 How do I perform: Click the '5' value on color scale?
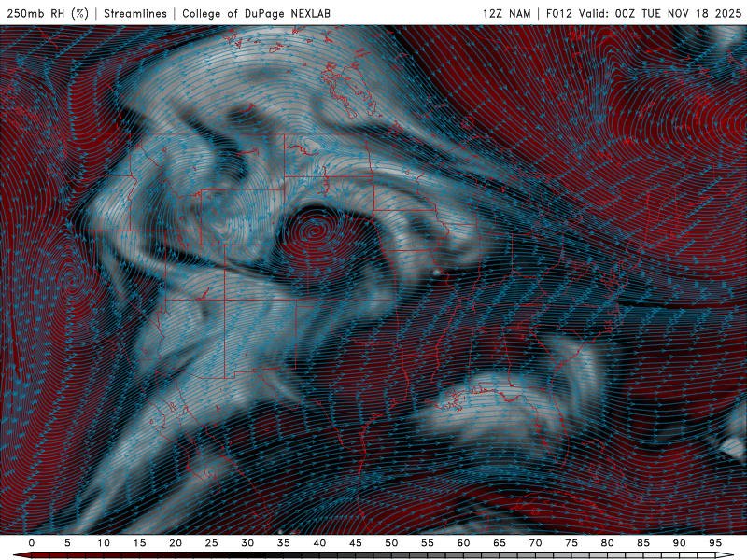pyautogui.click(x=67, y=543)
